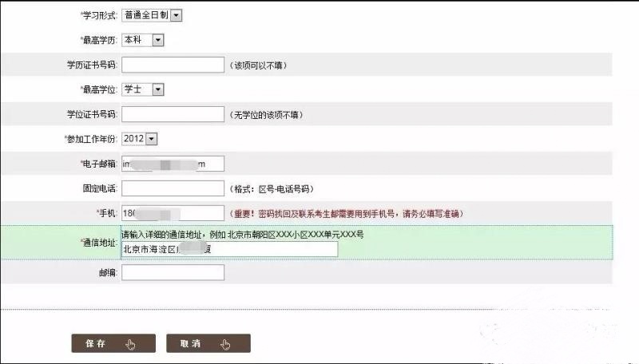Click the hint text 无学位的该项不填
The image size is (639, 364).
coord(266,115)
